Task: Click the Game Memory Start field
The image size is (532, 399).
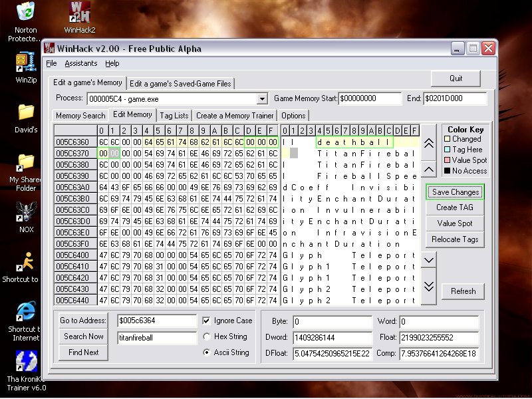Action: (370, 98)
